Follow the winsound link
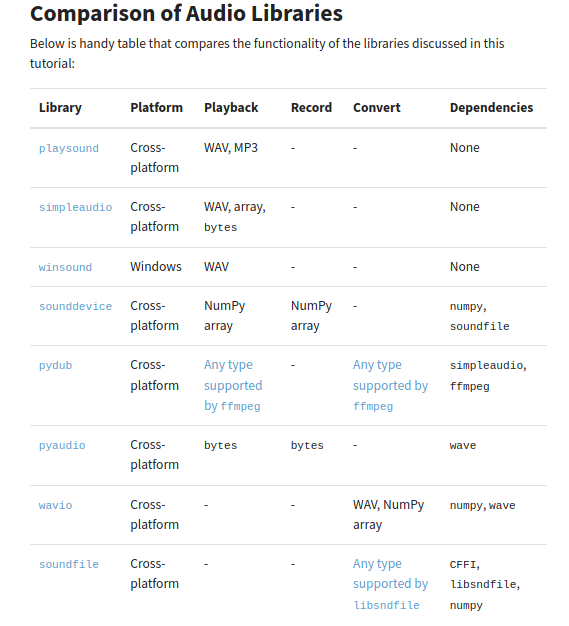 coord(65,267)
